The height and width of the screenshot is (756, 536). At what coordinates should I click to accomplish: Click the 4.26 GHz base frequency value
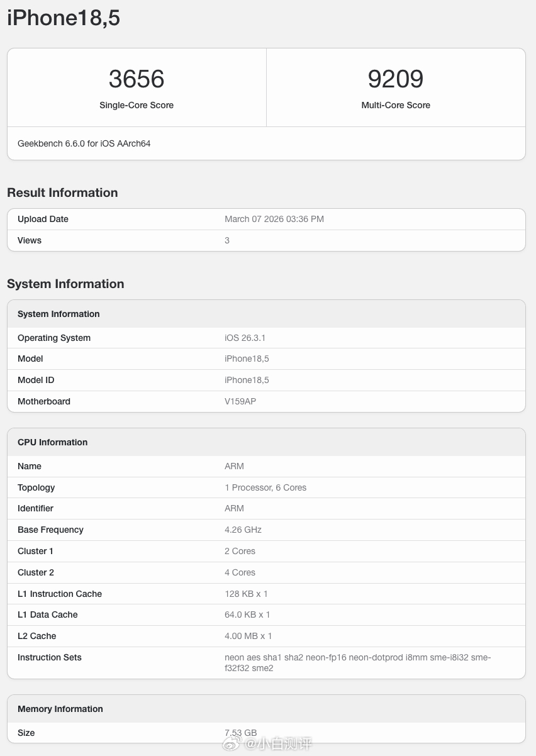243,530
